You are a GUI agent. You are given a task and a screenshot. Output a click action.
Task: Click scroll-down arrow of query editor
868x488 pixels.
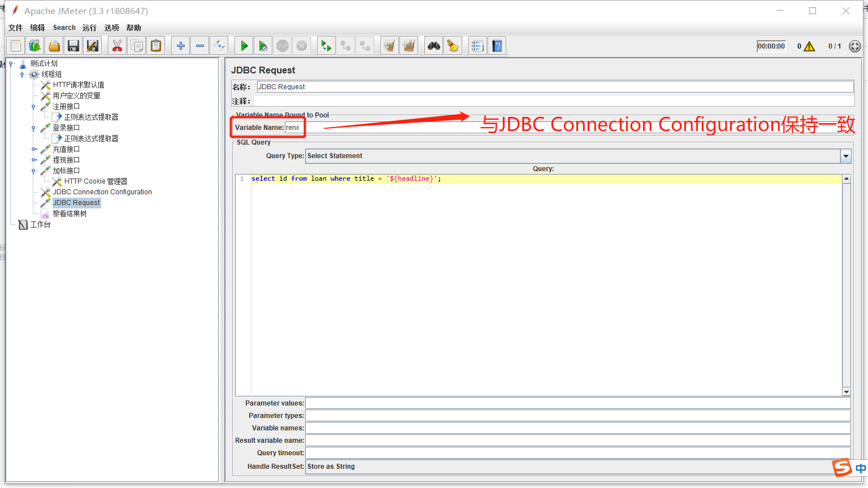[x=846, y=392]
